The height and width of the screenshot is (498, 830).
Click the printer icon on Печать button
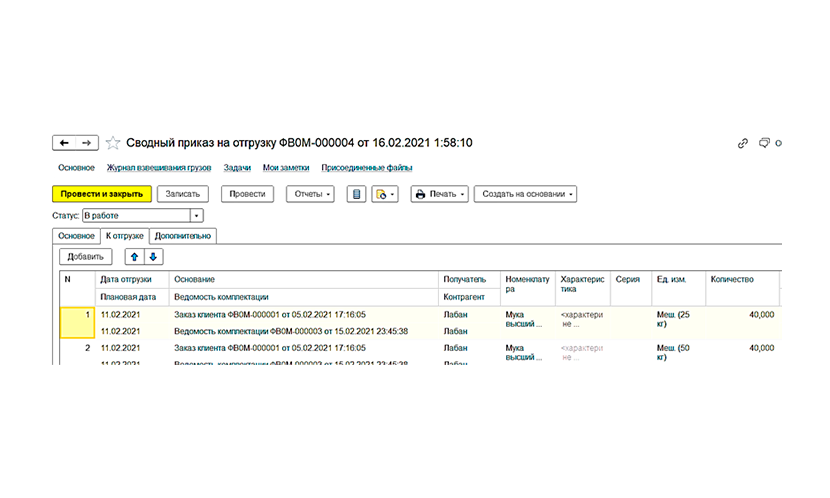[x=420, y=194]
